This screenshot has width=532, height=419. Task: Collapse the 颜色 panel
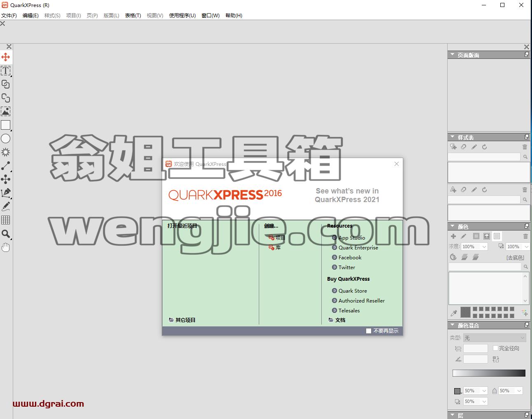pyautogui.click(x=452, y=226)
